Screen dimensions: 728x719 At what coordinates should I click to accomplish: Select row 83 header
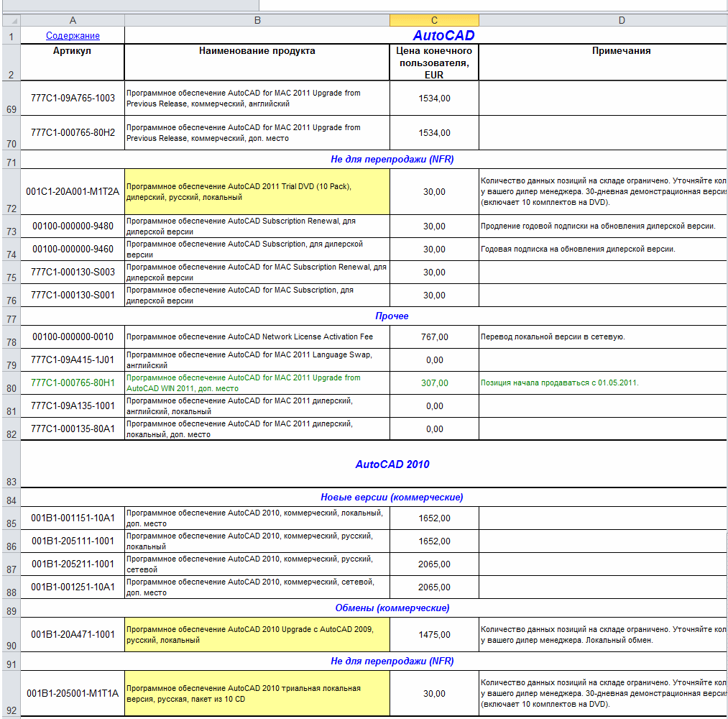pos(11,464)
